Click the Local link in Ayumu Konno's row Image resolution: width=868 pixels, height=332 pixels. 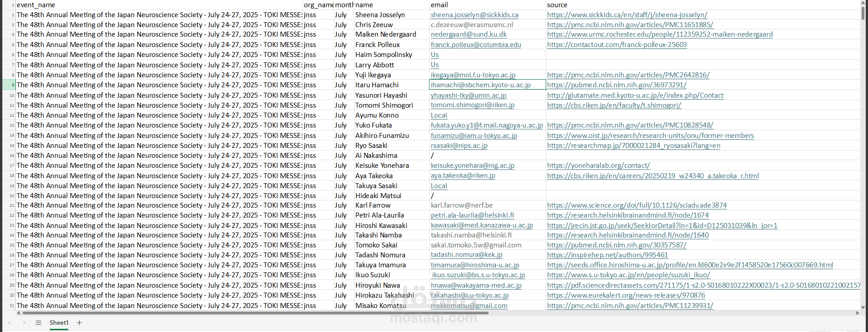(439, 115)
